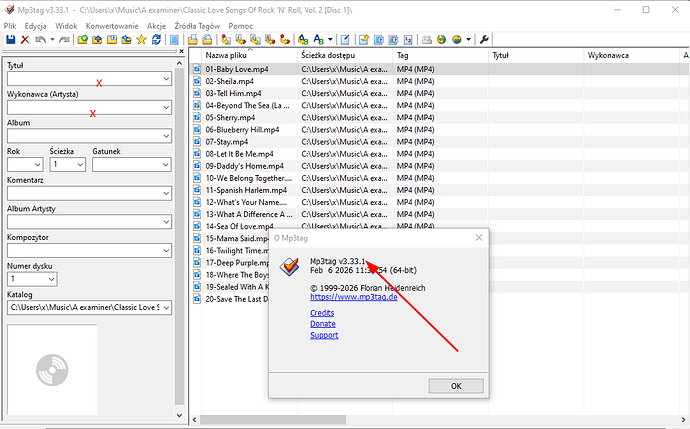The image size is (690, 429).
Task: Click the Undo arrow icon in toolbar
Action: click(x=40, y=40)
